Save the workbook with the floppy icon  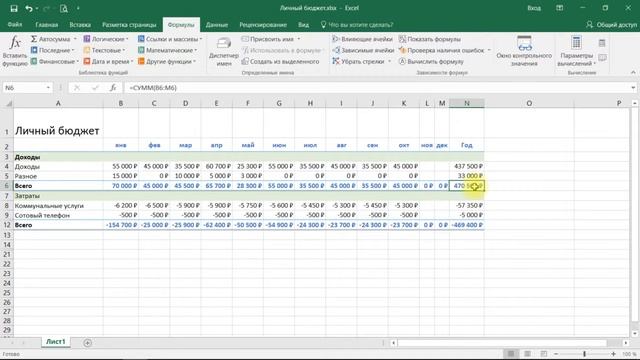click(14, 8)
